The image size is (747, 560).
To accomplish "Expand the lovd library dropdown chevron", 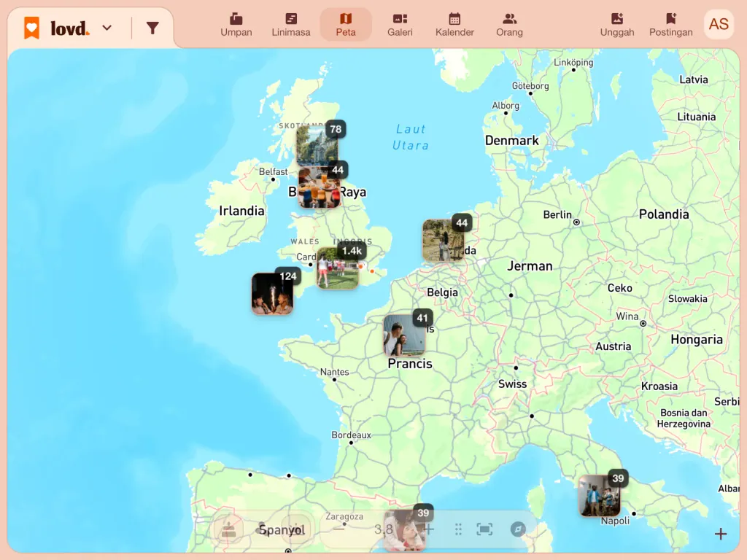I will pyautogui.click(x=107, y=28).
